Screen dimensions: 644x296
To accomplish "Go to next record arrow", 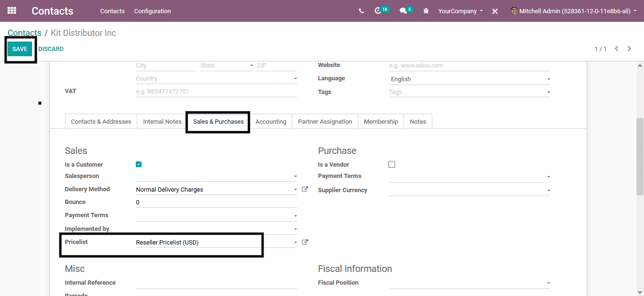I will (629, 49).
